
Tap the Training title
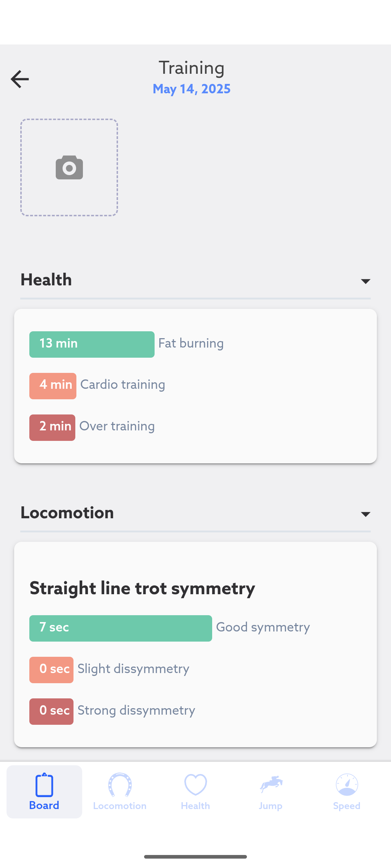192,68
